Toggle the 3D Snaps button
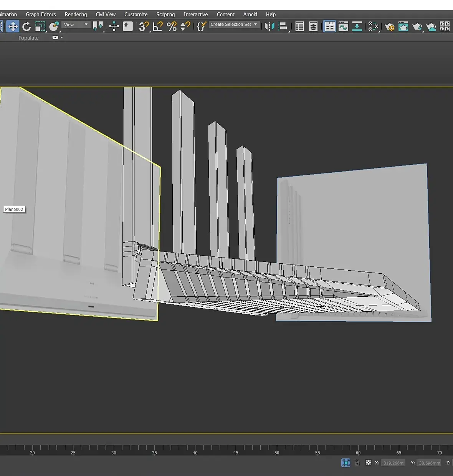The height and width of the screenshot is (476, 453). [x=144, y=26]
